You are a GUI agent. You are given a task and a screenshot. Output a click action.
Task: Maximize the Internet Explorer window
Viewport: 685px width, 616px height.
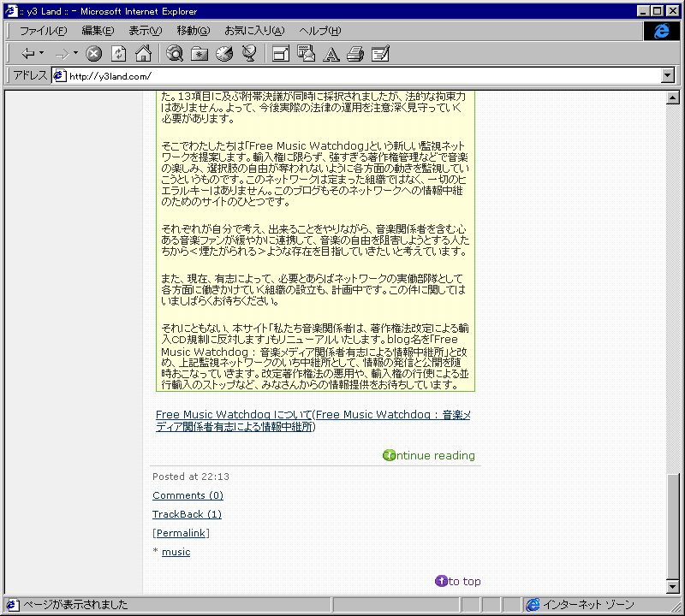[657, 11]
